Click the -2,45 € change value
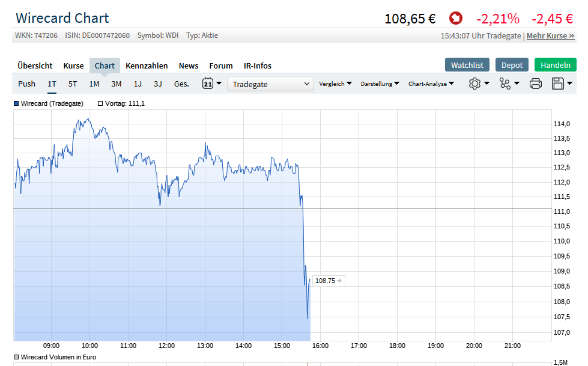Viewport: 588px width, 366px height. (x=553, y=19)
